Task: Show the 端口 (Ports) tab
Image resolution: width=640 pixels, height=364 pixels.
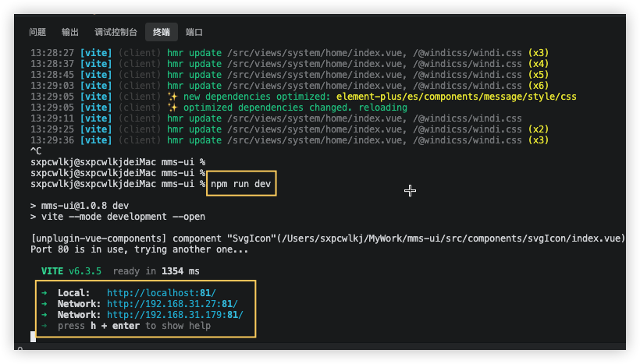Action: tap(194, 32)
